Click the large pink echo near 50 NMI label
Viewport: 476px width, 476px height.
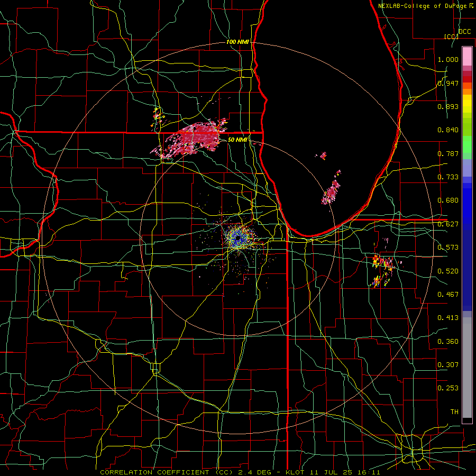[194, 138]
